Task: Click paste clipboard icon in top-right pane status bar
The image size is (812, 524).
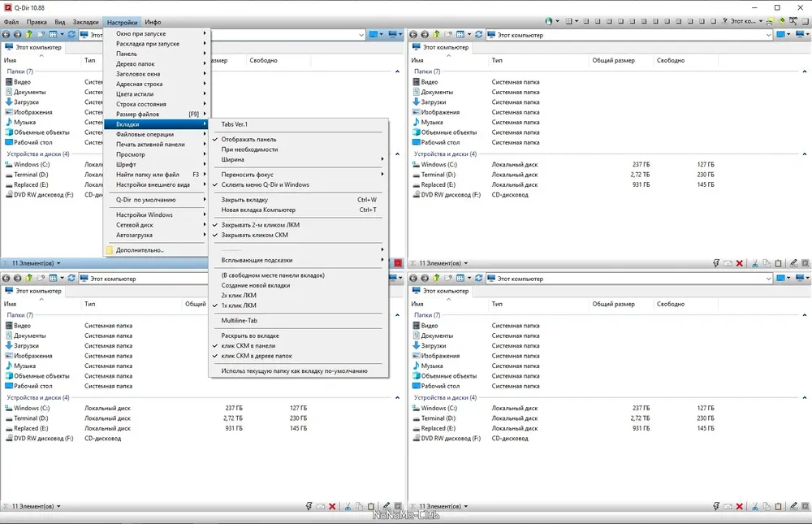Action: 779,263
